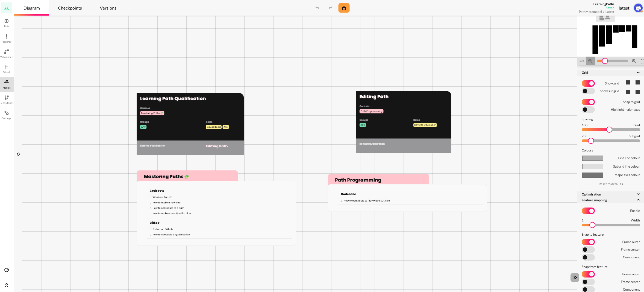
Task: Click the zoom out magnifier icon
Action: (x=590, y=61)
